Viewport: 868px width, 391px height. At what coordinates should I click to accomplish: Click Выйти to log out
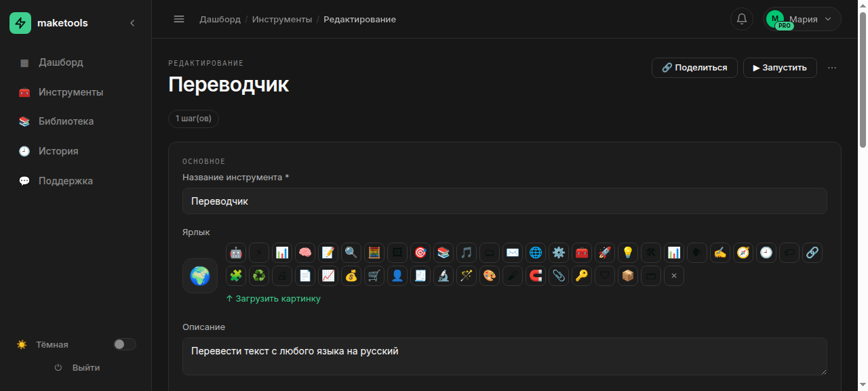point(77,367)
